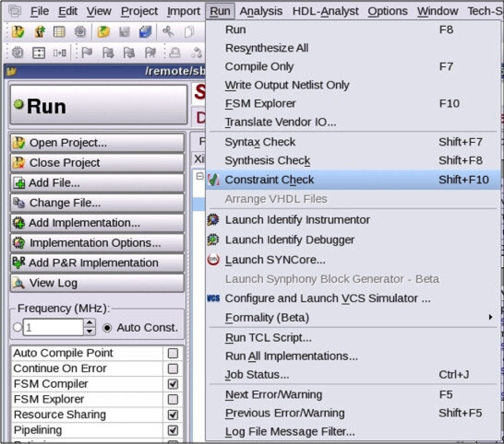Open the Window menu
504x444 pixels.
coord(437,11)
